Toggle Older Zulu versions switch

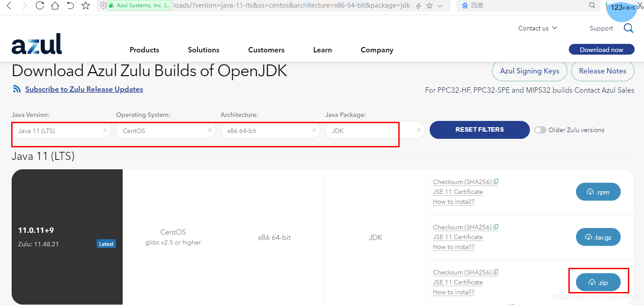[540, 130]
